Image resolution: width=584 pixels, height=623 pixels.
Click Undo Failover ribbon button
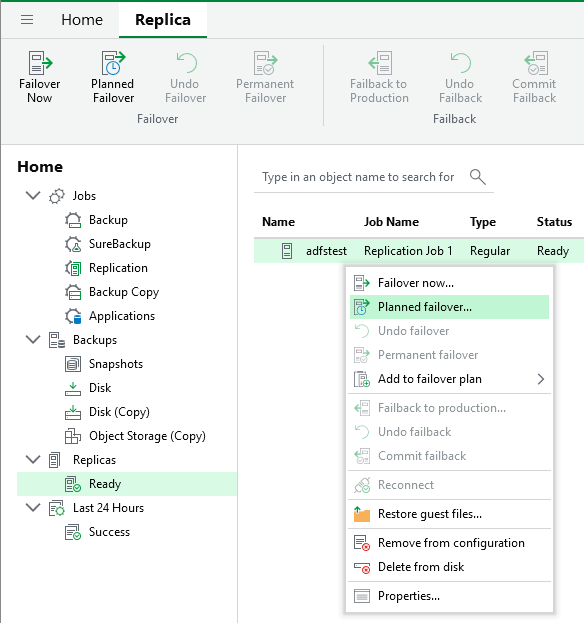pyautogui.click(x=185, y=77)
